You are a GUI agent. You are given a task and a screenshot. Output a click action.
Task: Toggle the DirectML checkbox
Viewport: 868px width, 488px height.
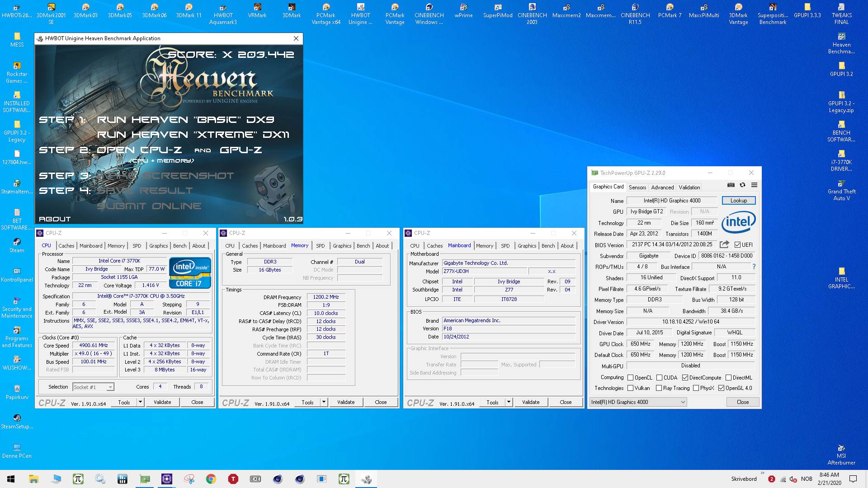tap(728, 378)
